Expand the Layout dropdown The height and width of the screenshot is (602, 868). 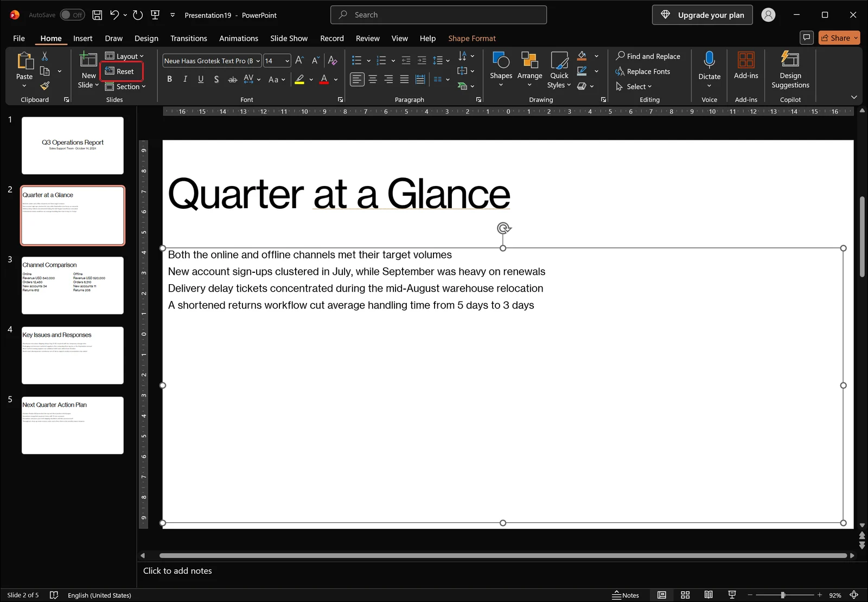(125, 56)
